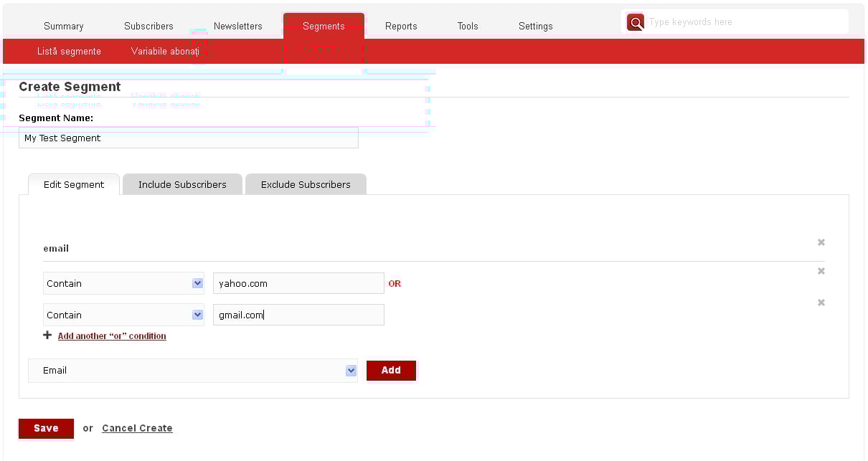868x461 pixels.
Task: Click the plus icon for another condition
Action: click(x=47, y=336)
